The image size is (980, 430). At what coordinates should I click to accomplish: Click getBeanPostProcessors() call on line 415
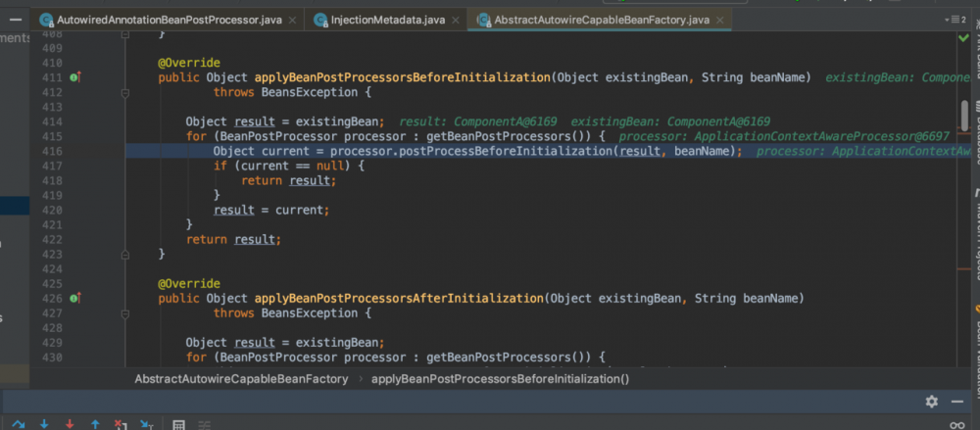511,136
